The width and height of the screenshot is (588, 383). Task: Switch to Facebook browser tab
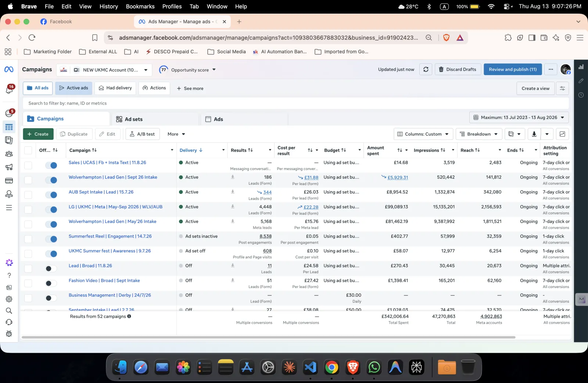coord(61,22)
